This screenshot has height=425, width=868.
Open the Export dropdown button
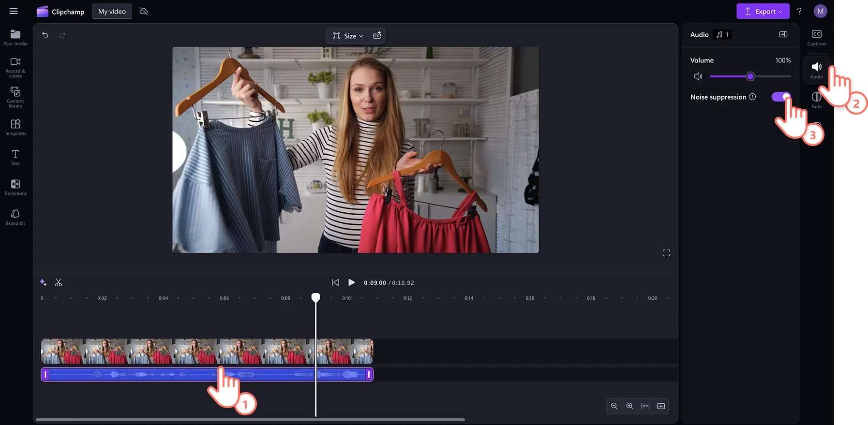point(763,11)
